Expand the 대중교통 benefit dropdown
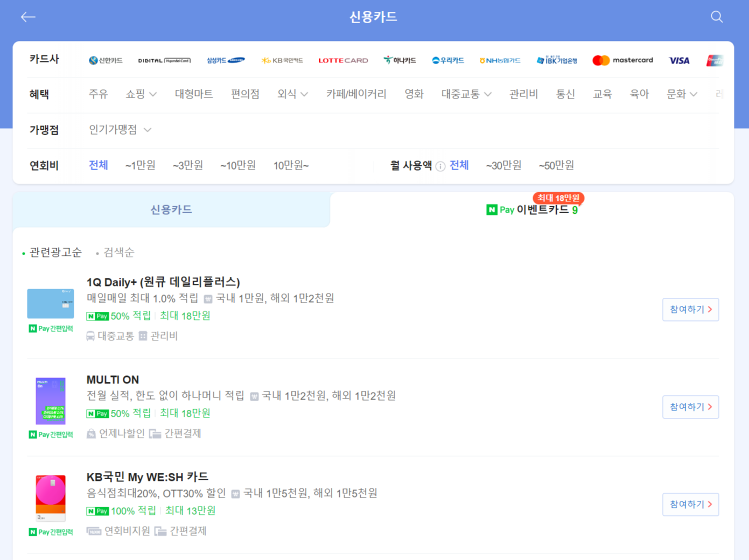Screen dimensions: 749x560 [466, 94]
